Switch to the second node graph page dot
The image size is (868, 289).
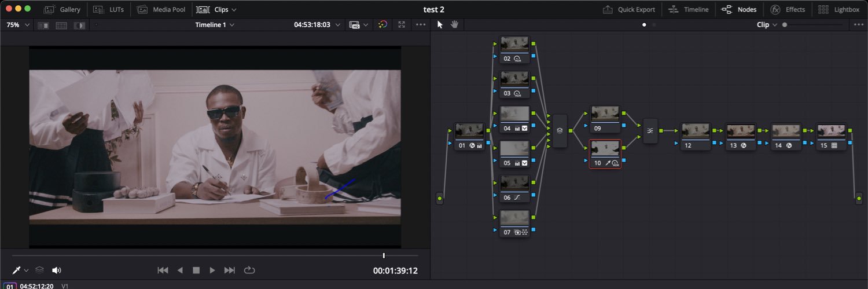click(x=654, y=25)
